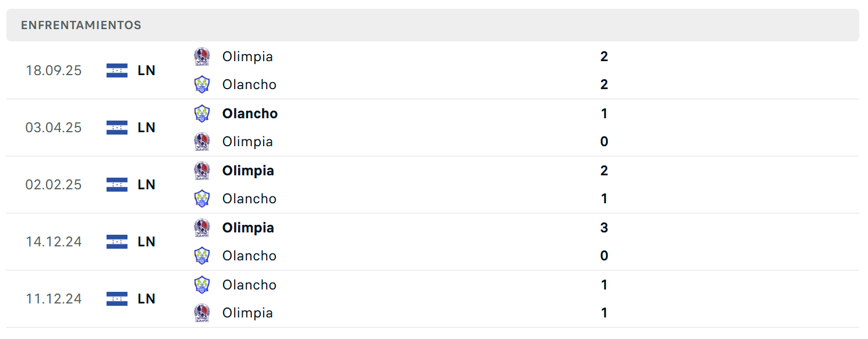Select Olancho team name on 11.12.24
Image resolution: width=868 pixels, height=339 pixels.
point(249,285)
